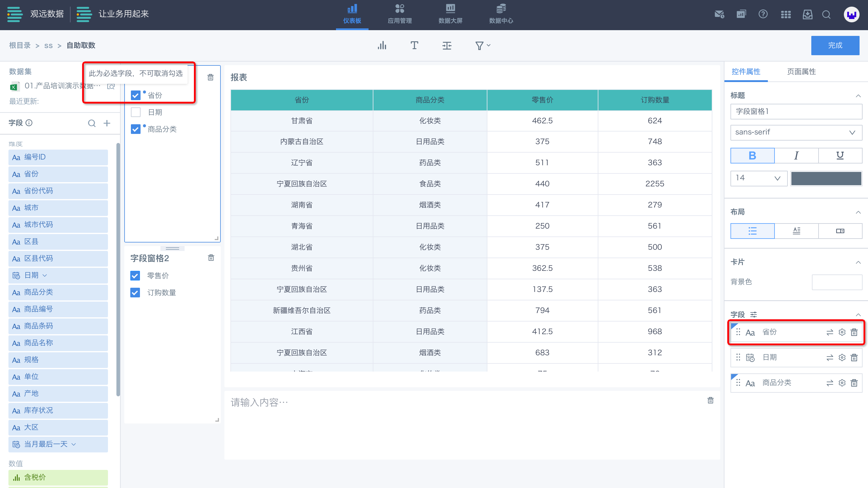The image size is (868, 488).
Task: Open the apps grid icon in header
Action: 785,14
